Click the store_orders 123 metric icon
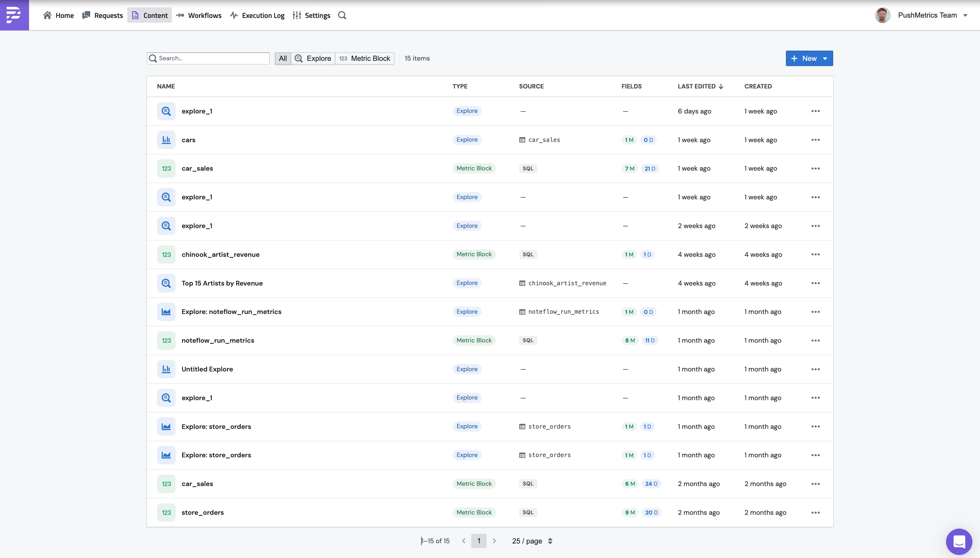Screen dimensions: 980x558 coord(166,512)
